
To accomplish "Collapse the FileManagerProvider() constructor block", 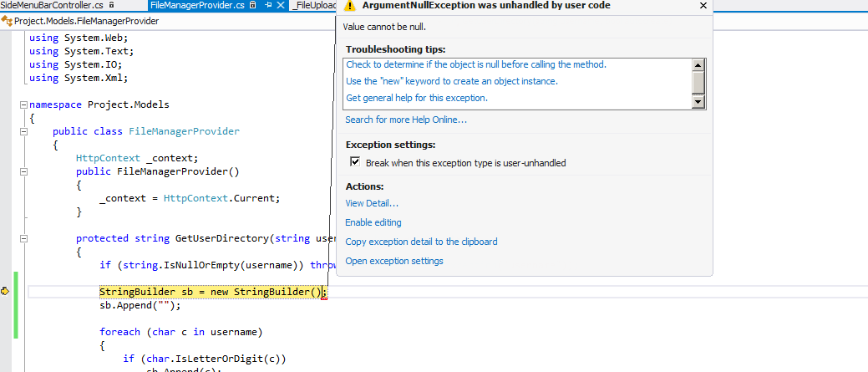I will (x=23, y=171).
